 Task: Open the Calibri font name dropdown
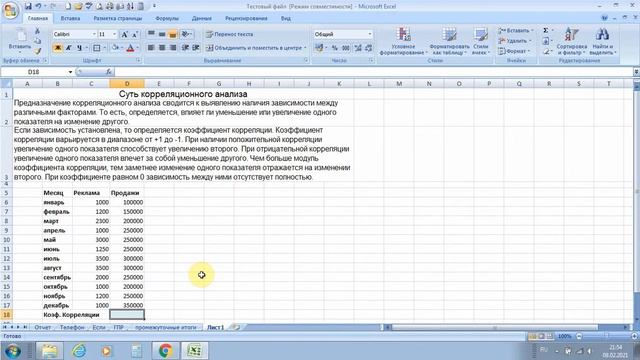[x=94, y=34]
